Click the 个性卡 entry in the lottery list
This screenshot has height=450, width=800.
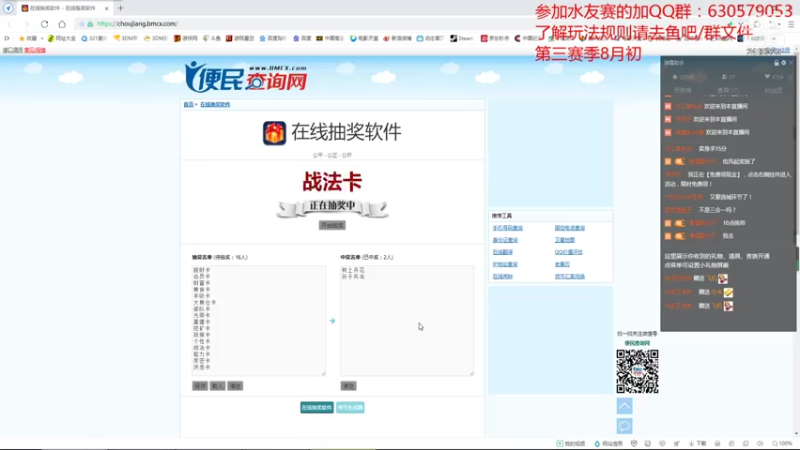click(x=202, y=341)
